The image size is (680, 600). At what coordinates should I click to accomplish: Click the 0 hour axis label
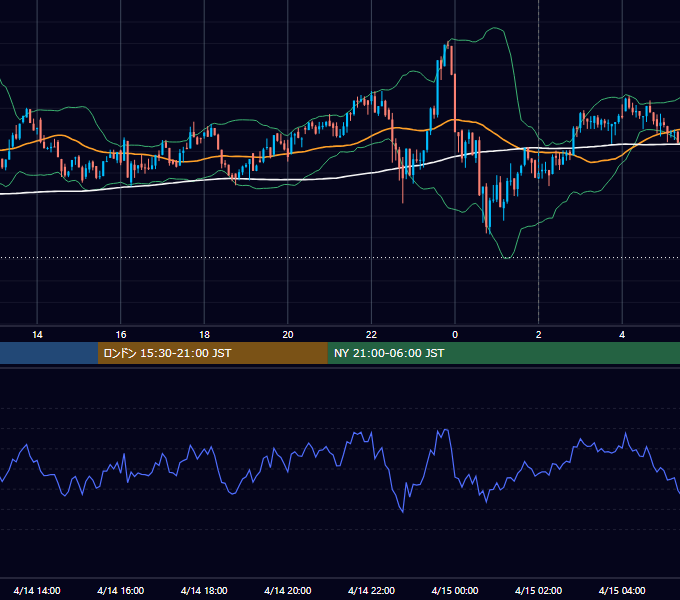point(455,335)
